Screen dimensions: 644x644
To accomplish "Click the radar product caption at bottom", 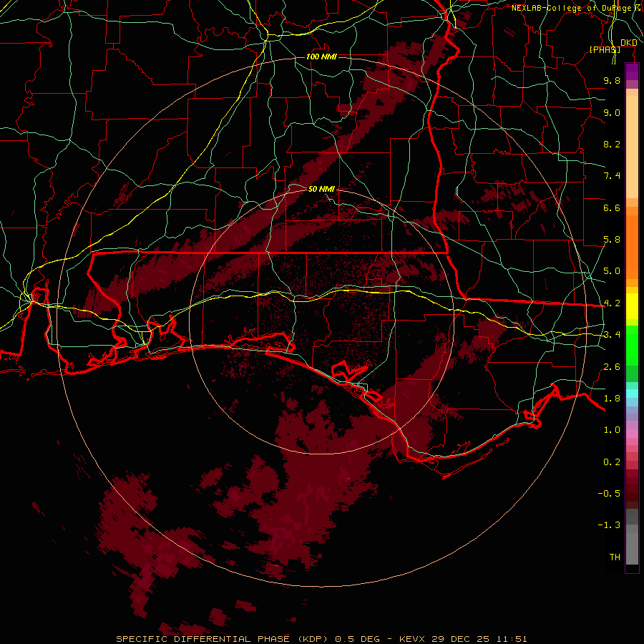I will tap(321, 639).
